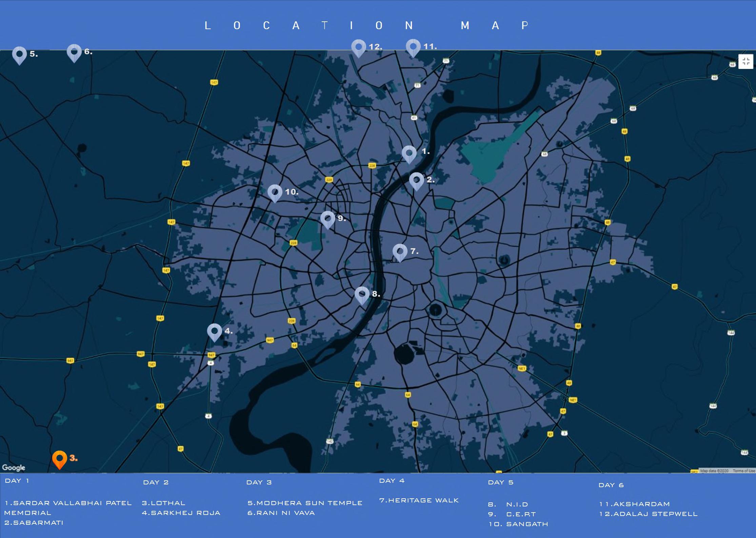
Task: Click the Google logo on map
Action: [14, 467]
